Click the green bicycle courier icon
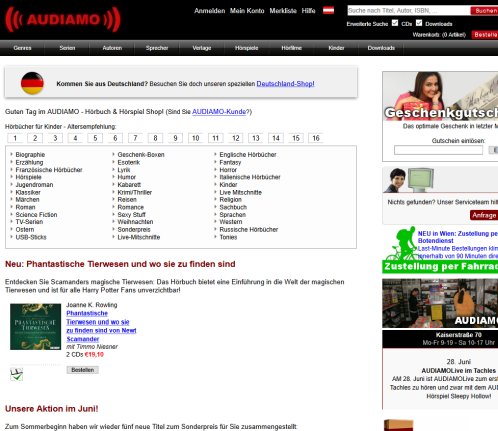This screenshot has width=498, height=431. [400, 244]
